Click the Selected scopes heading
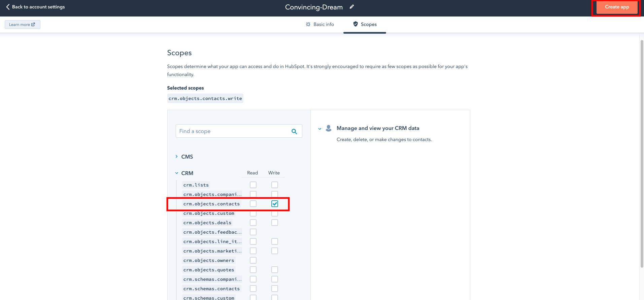Viewport: 644px width, 300px height. (x=185, y=88)
